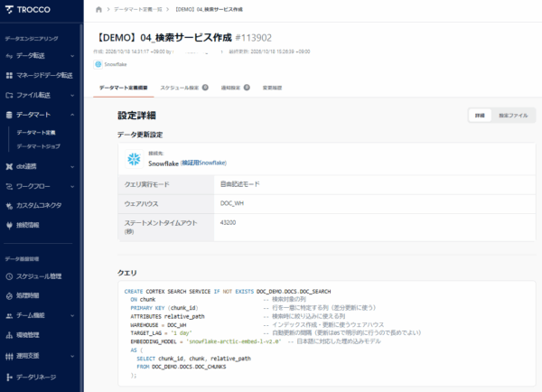The height and width of the screenshot is (392, 542).
Task: Expand the ワークフロー menu chevron
Action: pyautogui.click(x=72, y=187)
